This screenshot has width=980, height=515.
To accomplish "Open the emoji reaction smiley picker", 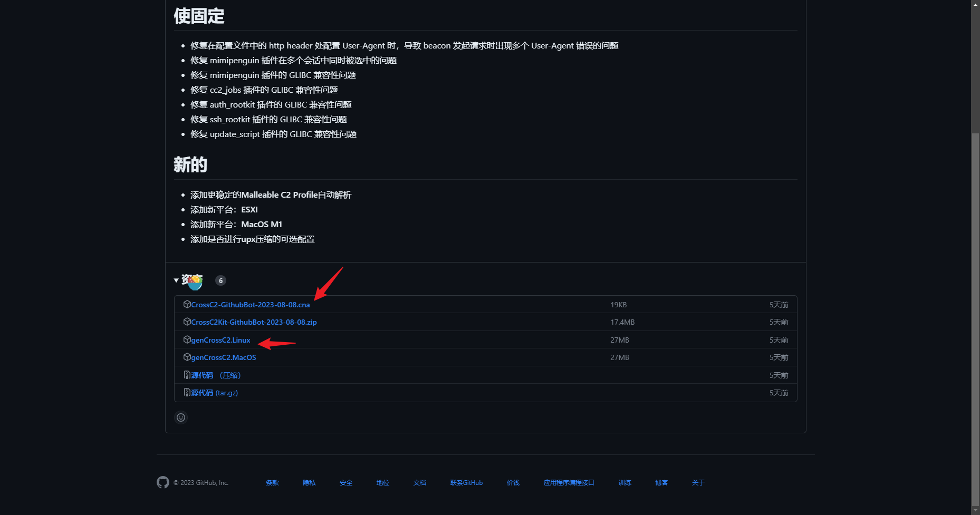I will coord(181,417).
